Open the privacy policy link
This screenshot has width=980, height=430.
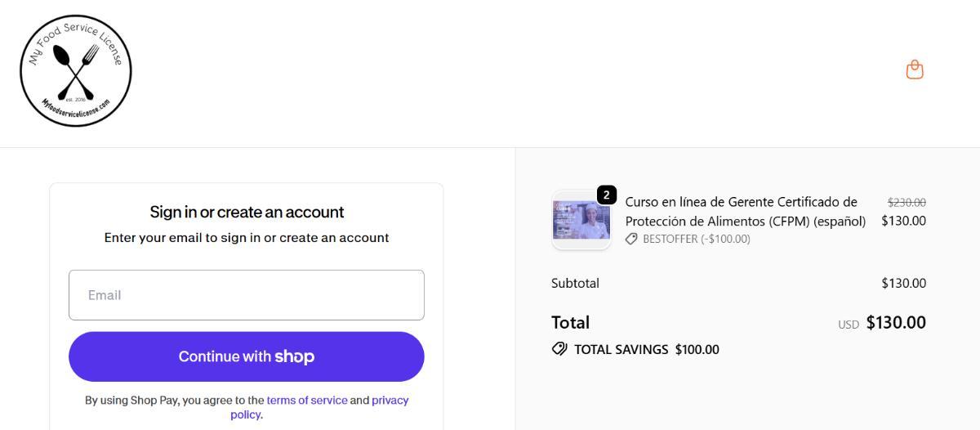[390, 401]
